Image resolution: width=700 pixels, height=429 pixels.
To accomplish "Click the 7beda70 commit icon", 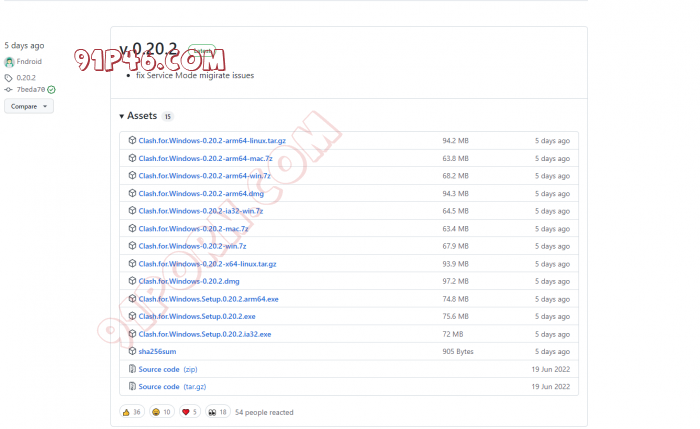I will 9,90.
